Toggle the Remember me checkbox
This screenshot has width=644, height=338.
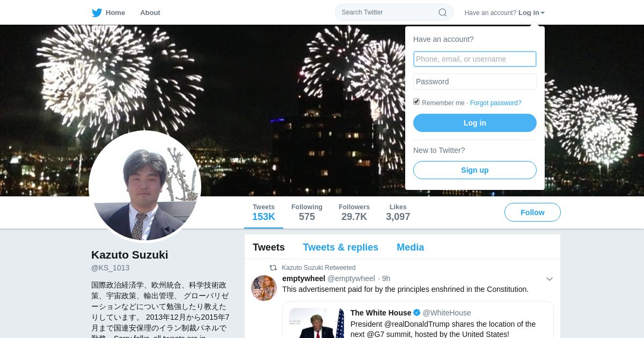pyautogui.click(x=416, y=102)
